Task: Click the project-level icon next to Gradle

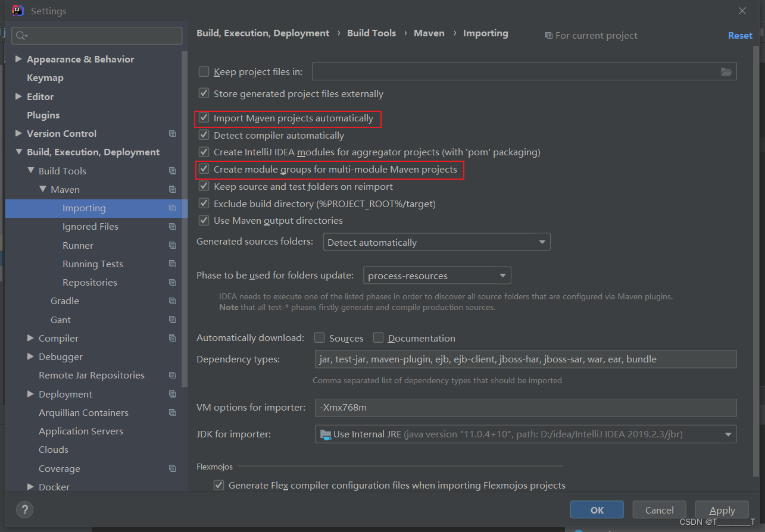Action: 172,301
